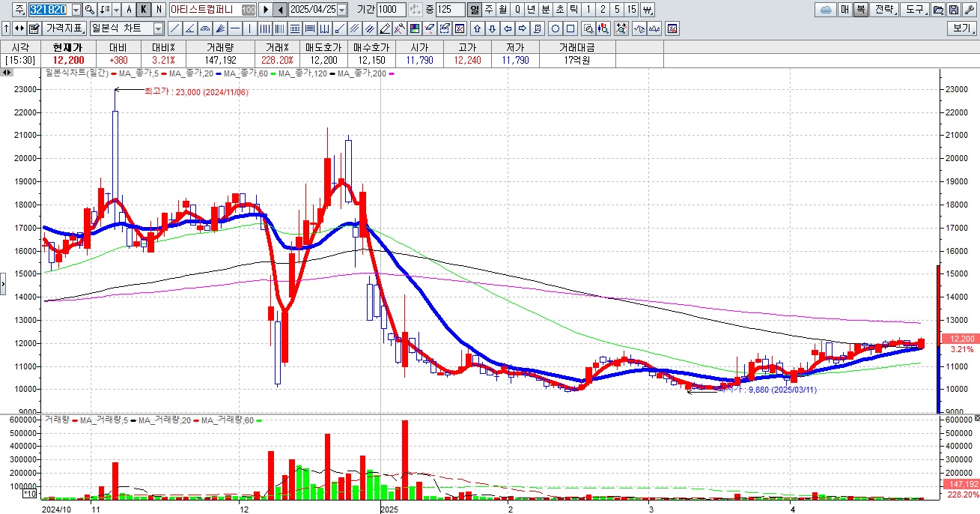Click the 현재가 value 12,200
Screen dimensions: 980x514
(x=68, y=60)
